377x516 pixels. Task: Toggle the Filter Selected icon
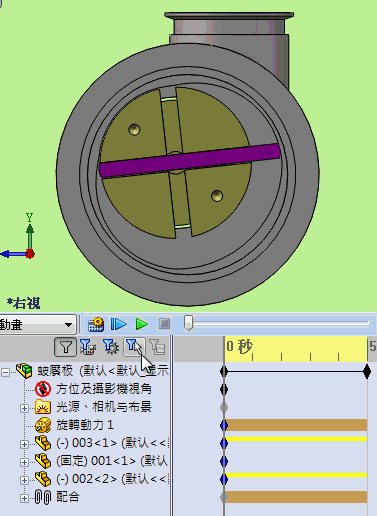pyautogui.click(x=134, y=347)
